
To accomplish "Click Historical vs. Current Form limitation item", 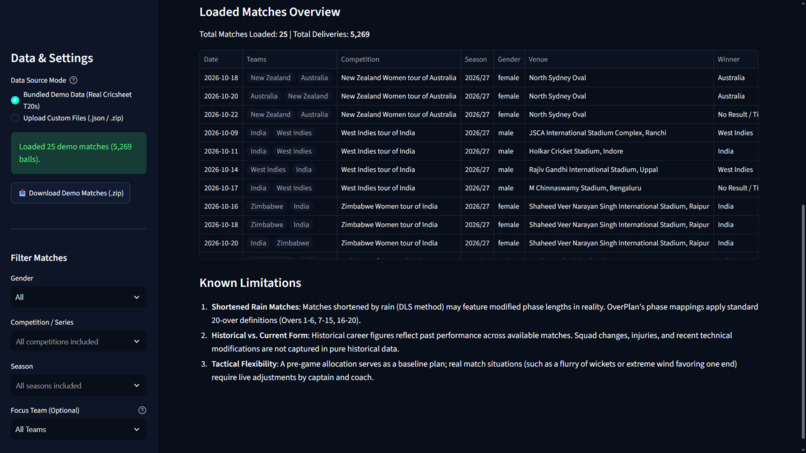I will click(x=471, y=342).
